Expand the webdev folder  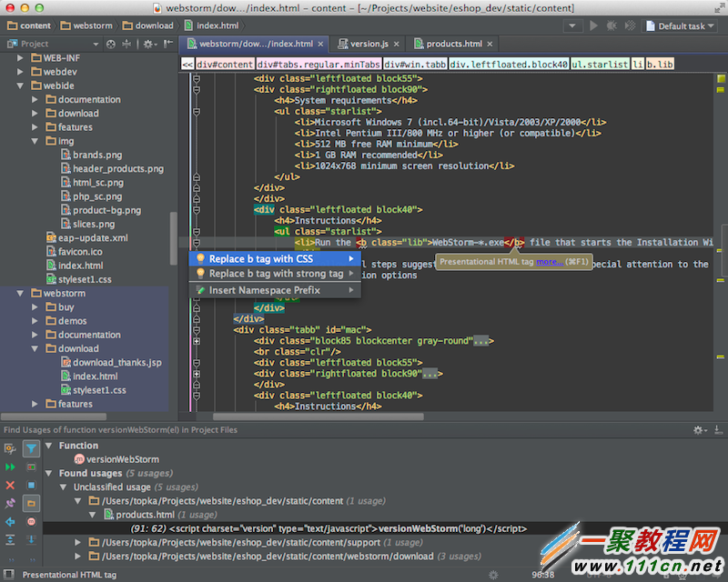[20, 72]
